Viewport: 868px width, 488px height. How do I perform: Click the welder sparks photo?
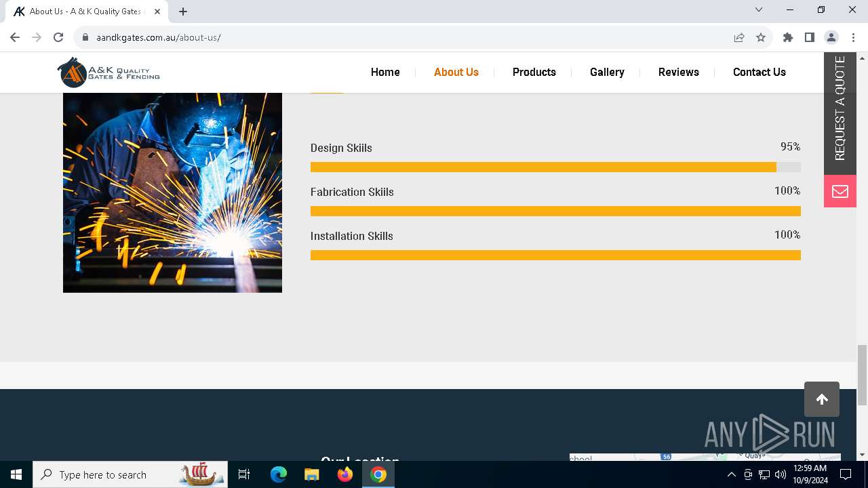(172, 192)
